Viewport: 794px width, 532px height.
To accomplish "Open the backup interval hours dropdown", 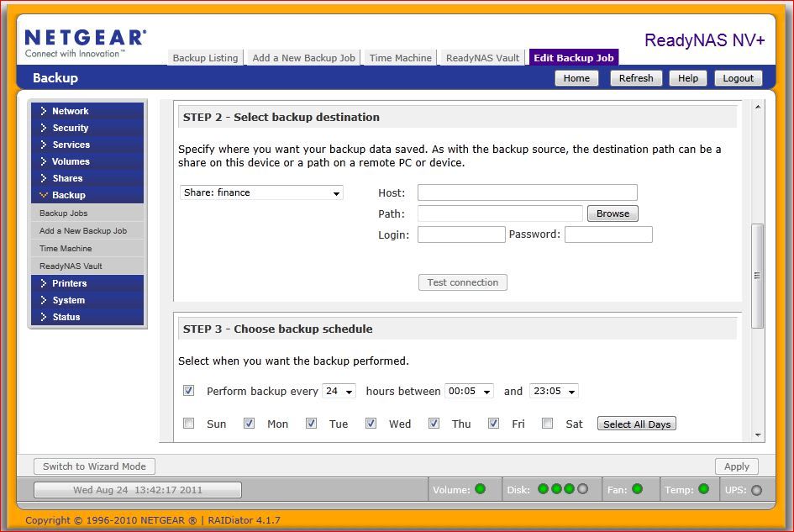I will click(x=340, y=392).
